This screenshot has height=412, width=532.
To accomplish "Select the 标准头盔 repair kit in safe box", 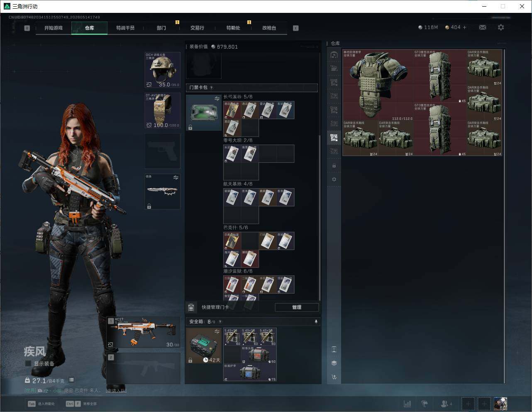I will point(259,355).
